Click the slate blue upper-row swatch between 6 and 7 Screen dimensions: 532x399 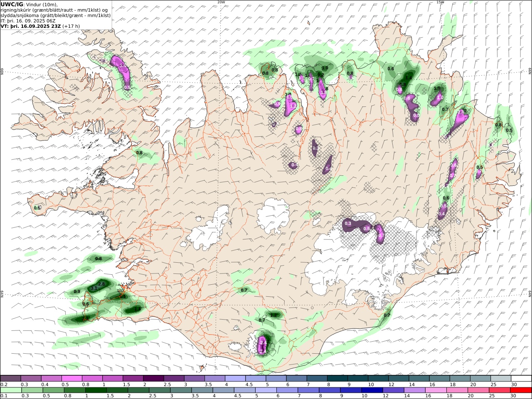click(x=296, y=378)
